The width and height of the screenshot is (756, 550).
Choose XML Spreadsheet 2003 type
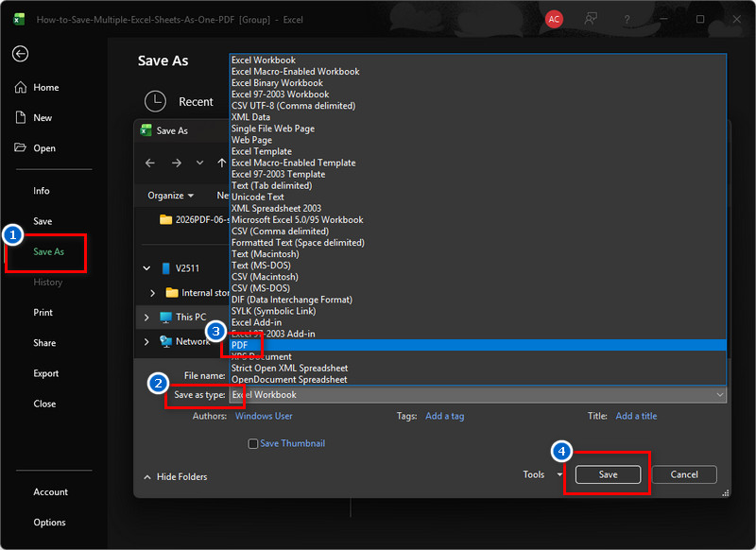pos(478,208)
